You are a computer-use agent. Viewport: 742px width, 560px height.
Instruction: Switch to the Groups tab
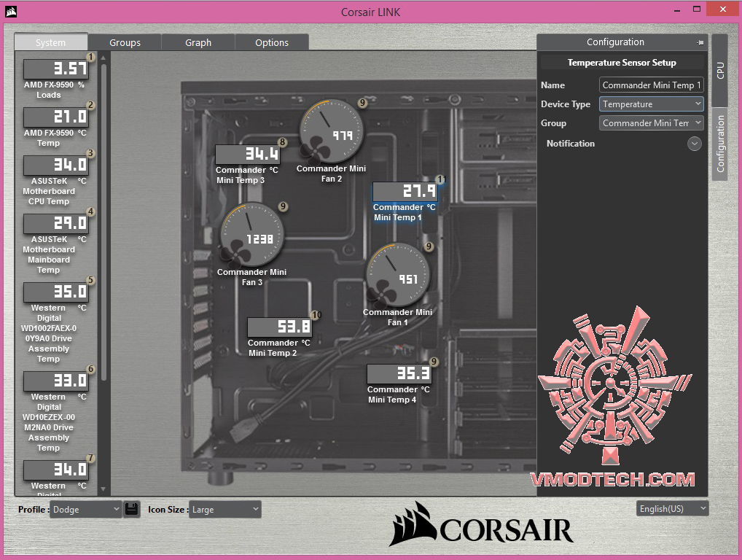[x=125, y=42]
